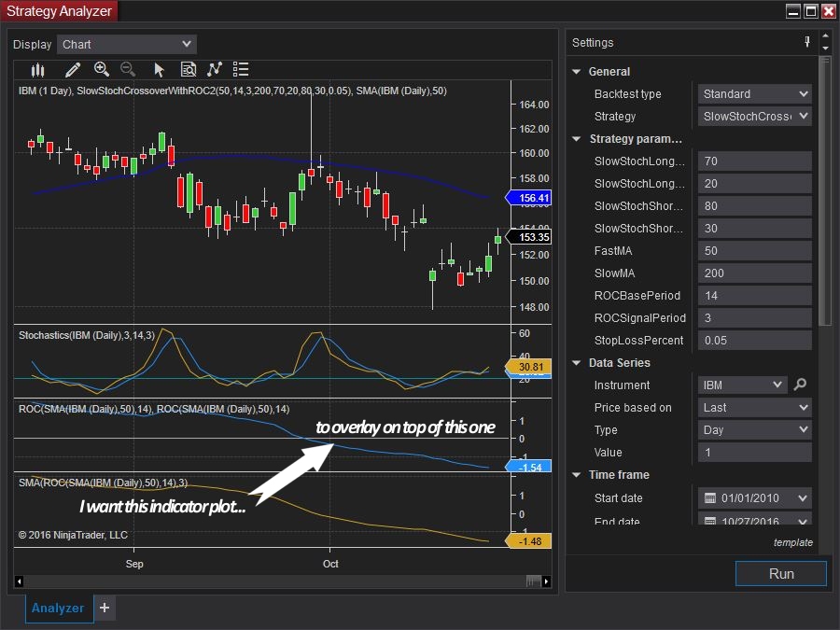Click the Stochastics indicator panel label

(x=87, y=335)
